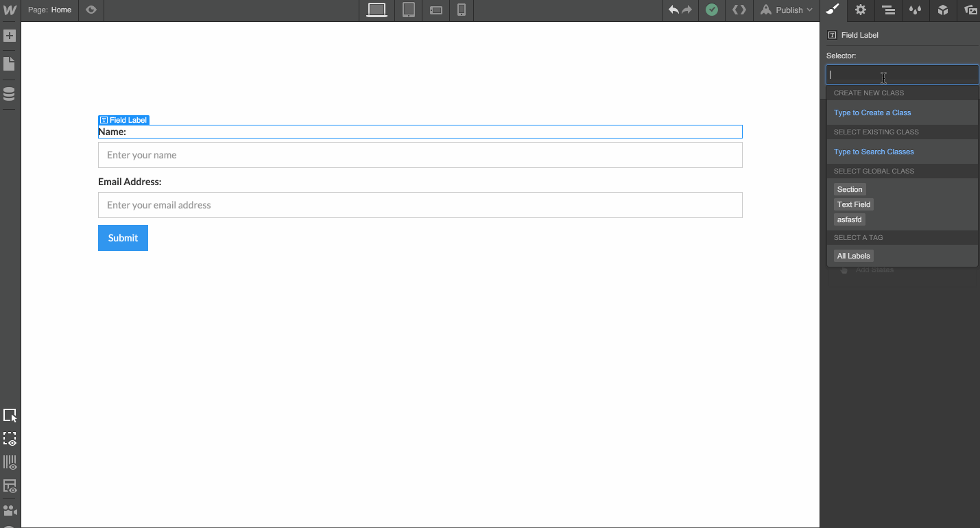Switch to mobile portrait view
This screenshot has height=528, width=980.
click(462, 10)
